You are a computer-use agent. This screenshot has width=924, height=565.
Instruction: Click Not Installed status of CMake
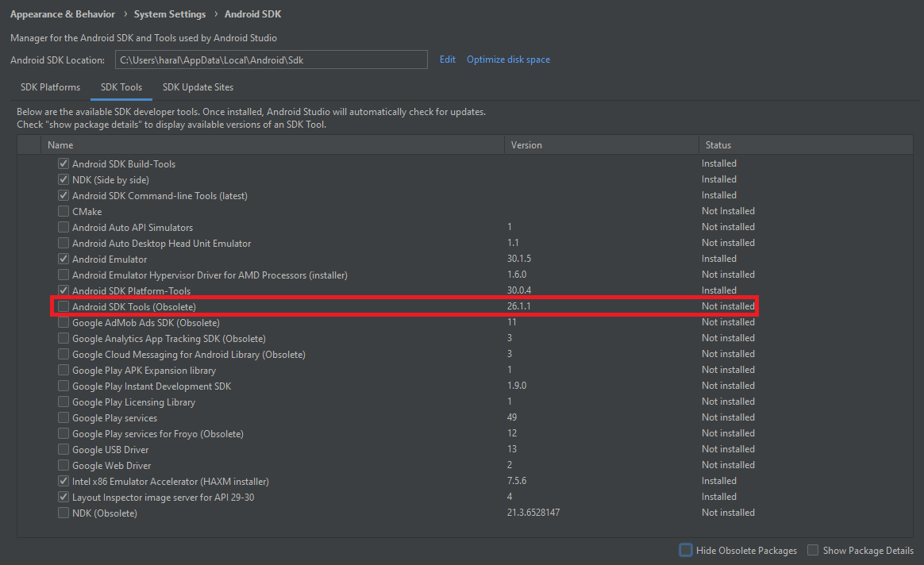click(728, 211)
